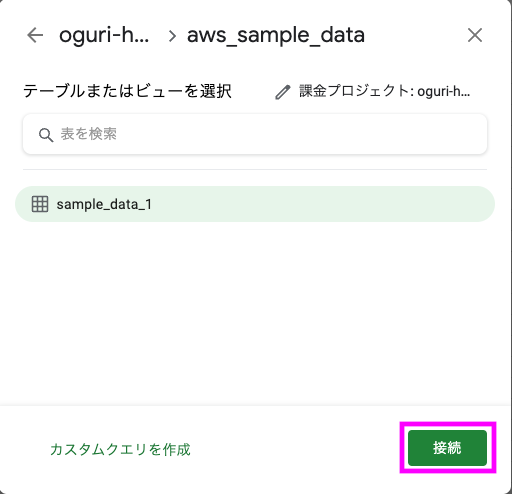Viewport: 512px width, 494px height.
Task: Click the テーブルまたはビューを選択 heading
Action: click(127, 91)
